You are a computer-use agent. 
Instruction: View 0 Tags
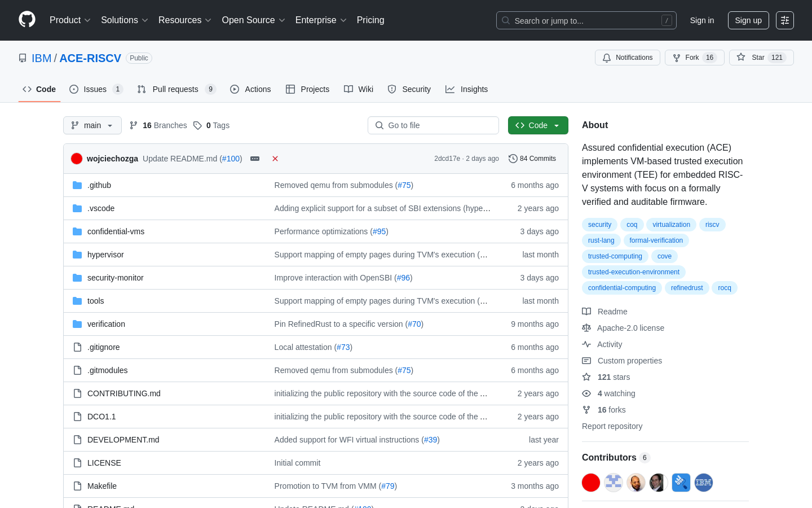211,125
